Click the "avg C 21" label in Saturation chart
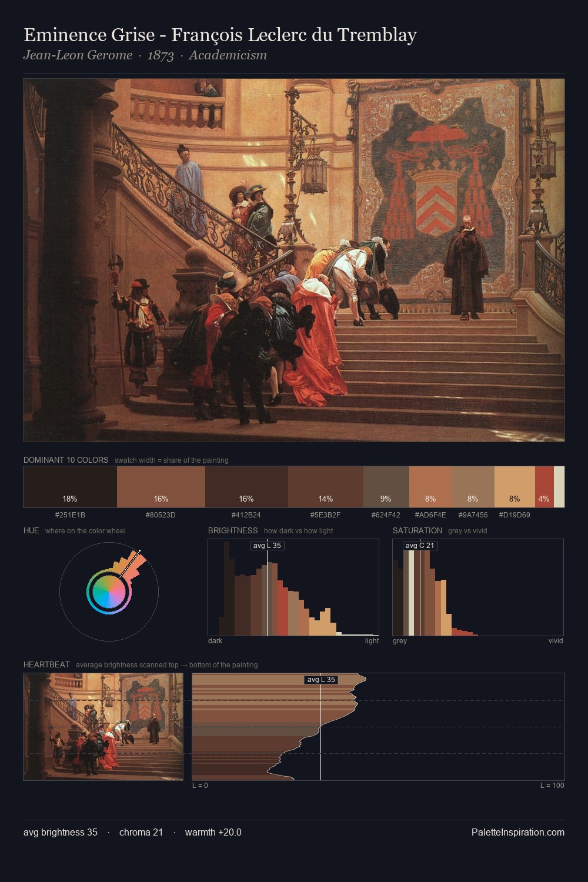588x882 pixels. [x=420, y=546]
